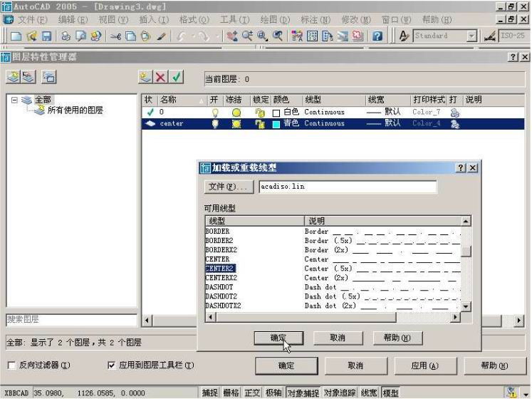Click 确定 in the load linetype dialog
This screenshot has height=399, width=532.
[x=278, y=338]
